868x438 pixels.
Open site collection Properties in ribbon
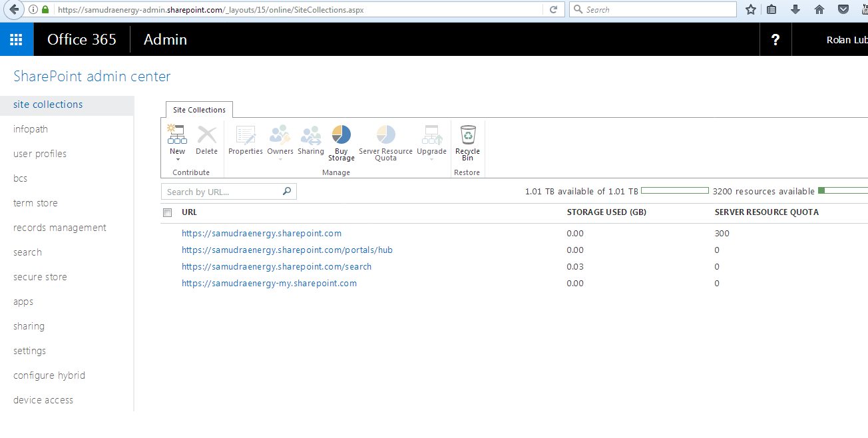[246, 135]
